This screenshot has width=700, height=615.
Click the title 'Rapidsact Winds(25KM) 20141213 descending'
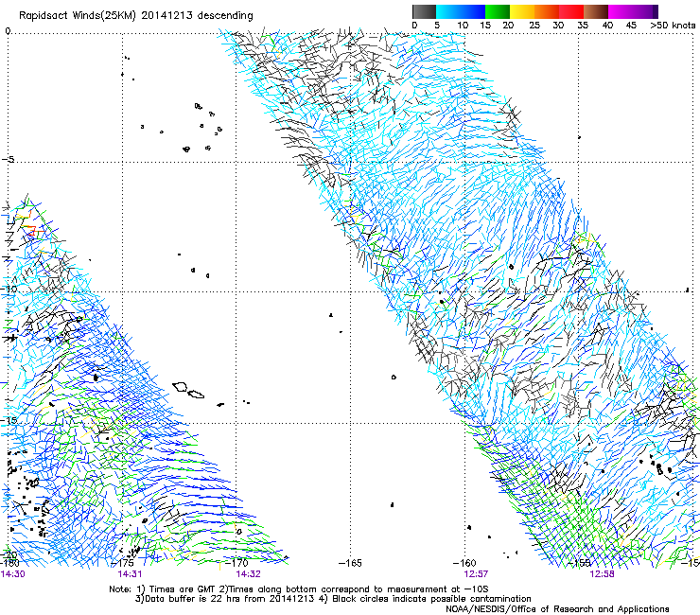[x=136, y=16]
